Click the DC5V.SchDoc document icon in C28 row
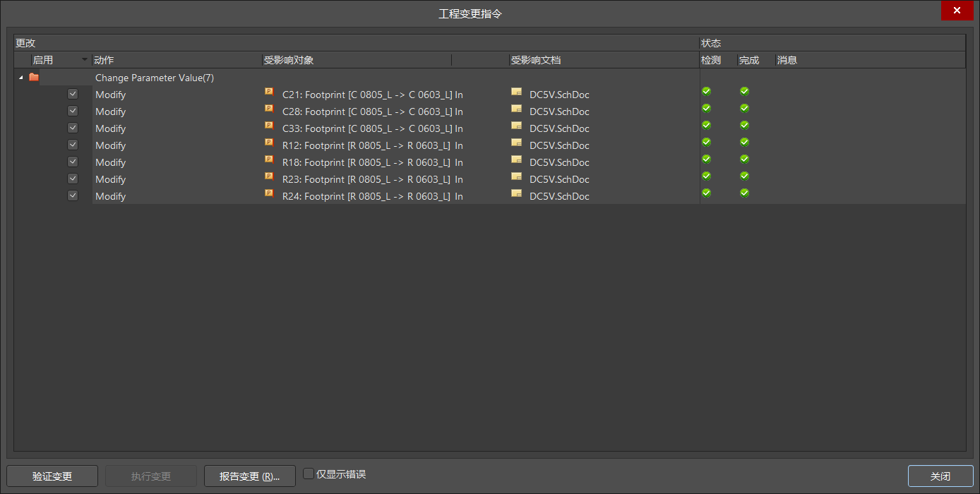This screenshot has width=980, height=494. click(517, 109)
